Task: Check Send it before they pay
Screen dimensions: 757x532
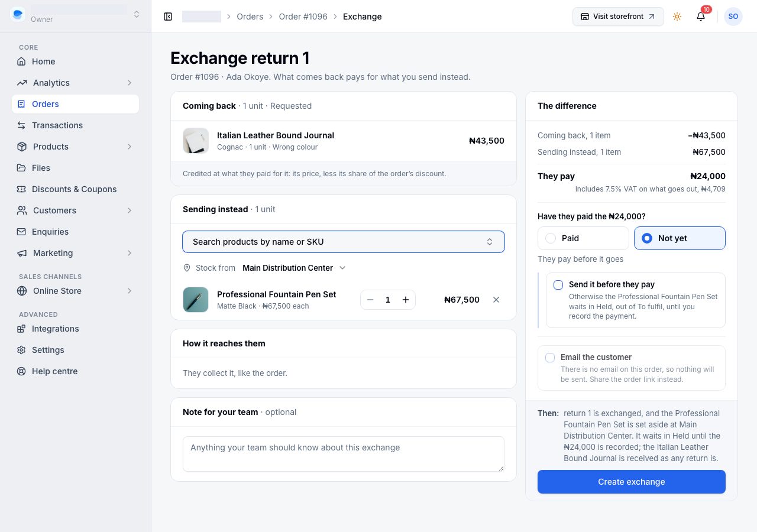Action: [x=558, y=285]
